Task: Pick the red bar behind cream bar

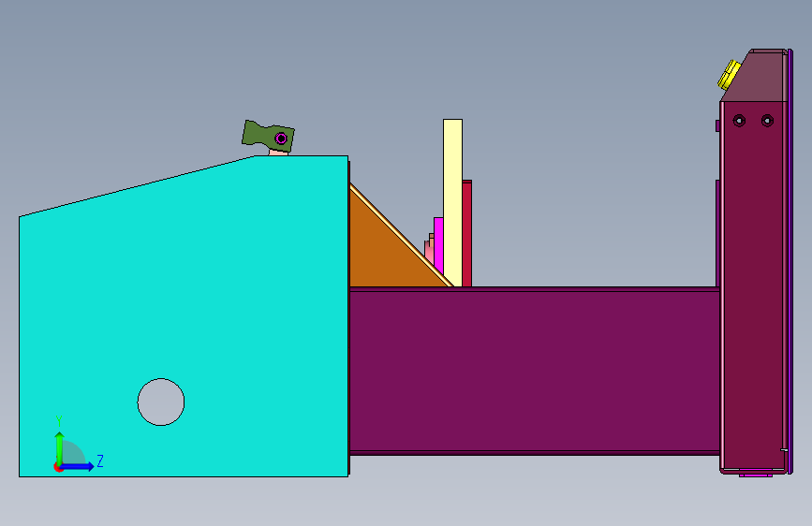Action: 467,233
